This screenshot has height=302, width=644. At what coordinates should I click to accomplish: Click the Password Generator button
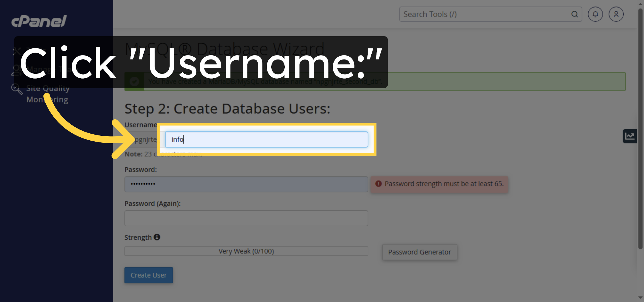click(419, 252)
